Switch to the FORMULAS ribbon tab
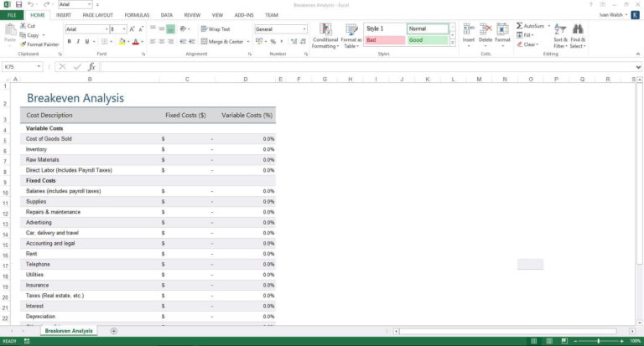Image resolution: width=644 pixels, height=346 pixels. 137,15
